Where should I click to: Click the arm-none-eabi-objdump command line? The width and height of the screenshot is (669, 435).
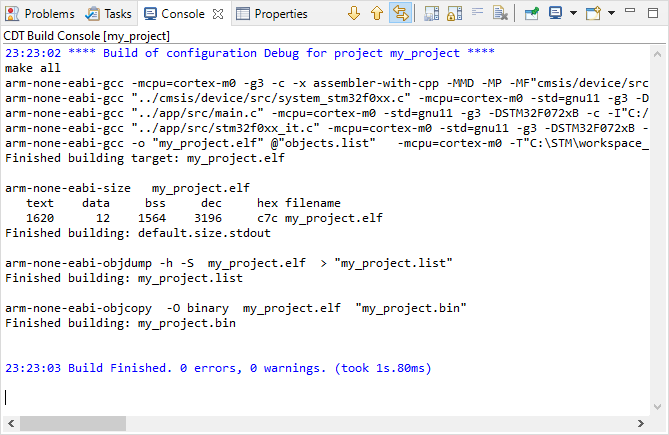(x=229, y=263)
